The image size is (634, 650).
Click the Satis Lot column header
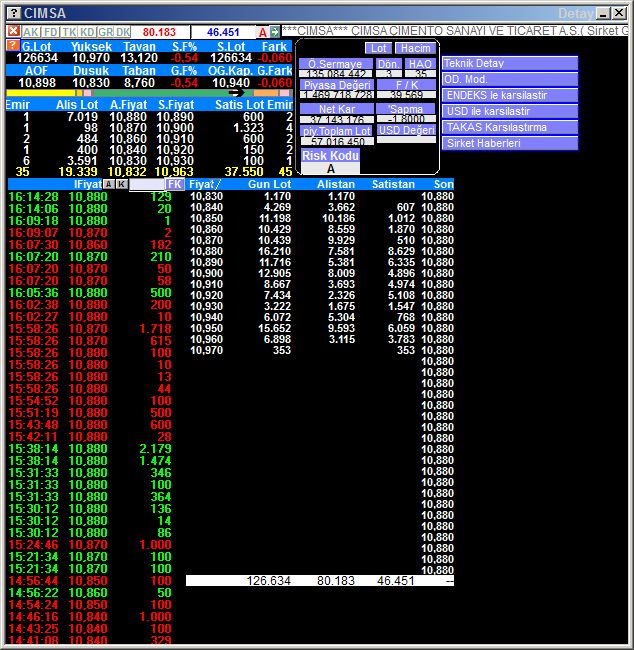[x=240, y=105]
